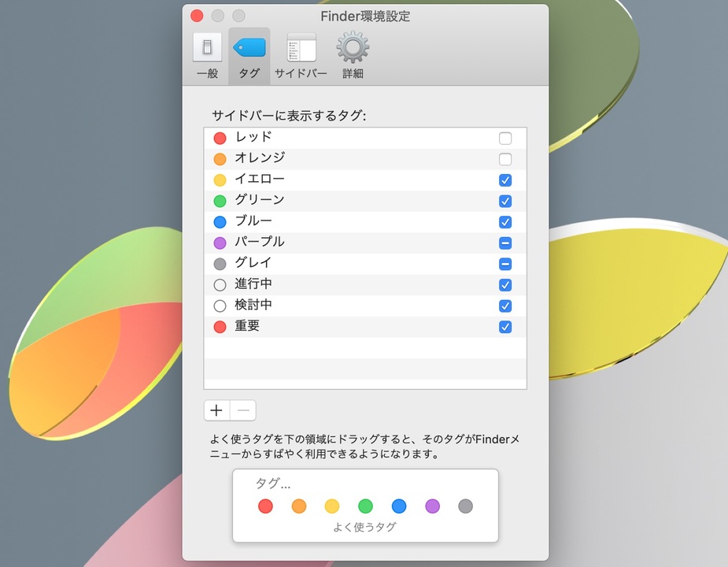Select the グレイ tag name
This screenshot has width=728, height=567.
[253, 262]
